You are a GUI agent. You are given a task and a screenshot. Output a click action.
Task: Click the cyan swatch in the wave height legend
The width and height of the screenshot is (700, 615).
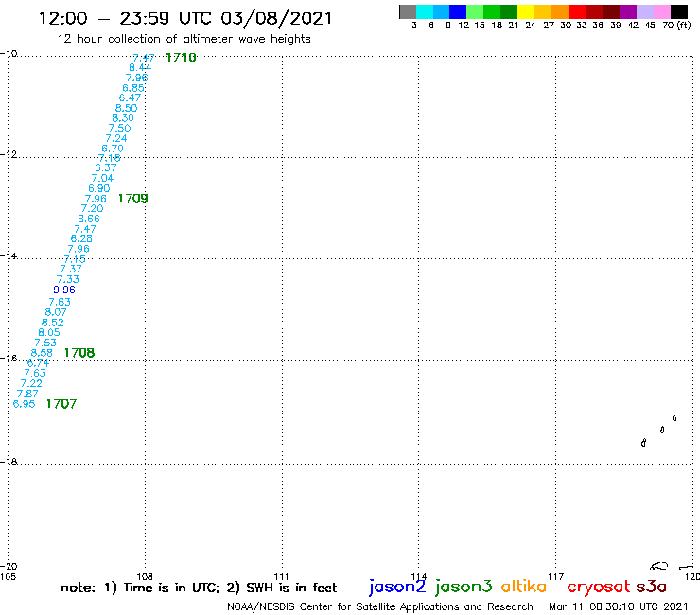point(425,11)
